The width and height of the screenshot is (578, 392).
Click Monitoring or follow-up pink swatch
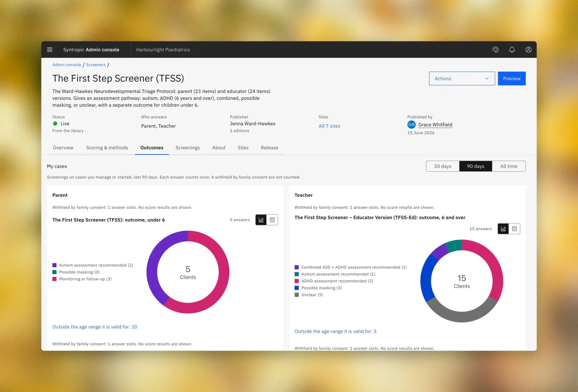[x=54, y=279]
